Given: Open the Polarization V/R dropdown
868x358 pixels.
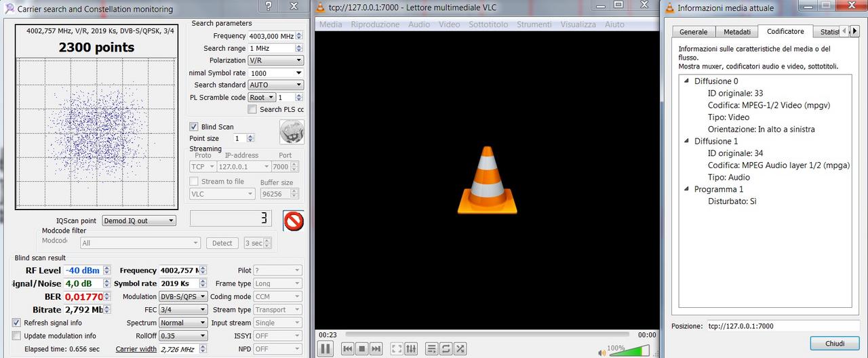Looking at the screenshot, I should tap(275, 60).
